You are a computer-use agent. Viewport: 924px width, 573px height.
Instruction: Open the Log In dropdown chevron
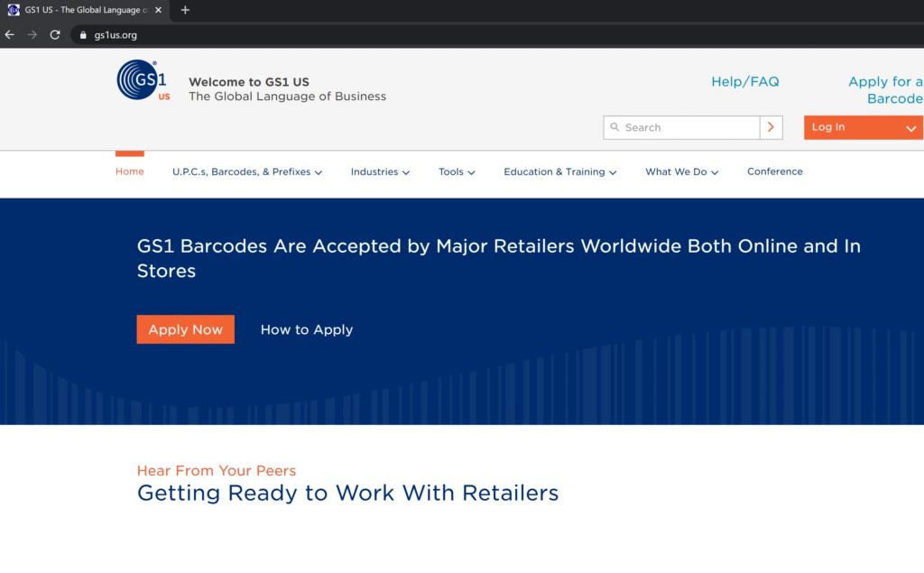click(911, 127)
